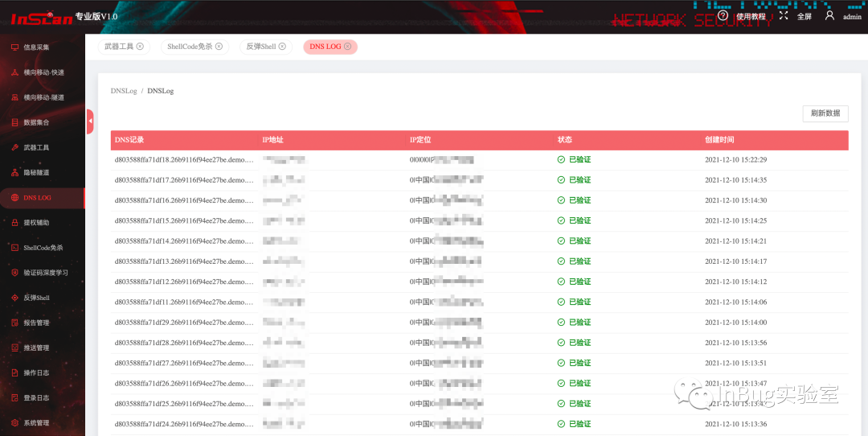868x436 pixels.
Task: Click the list icon beside 数据集合
Action: (15, 122)
